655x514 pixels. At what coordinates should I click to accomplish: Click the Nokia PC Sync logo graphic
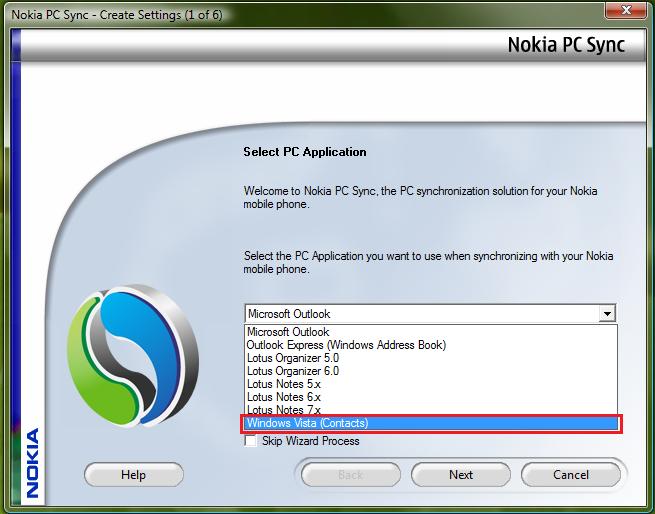click(133, 356)
